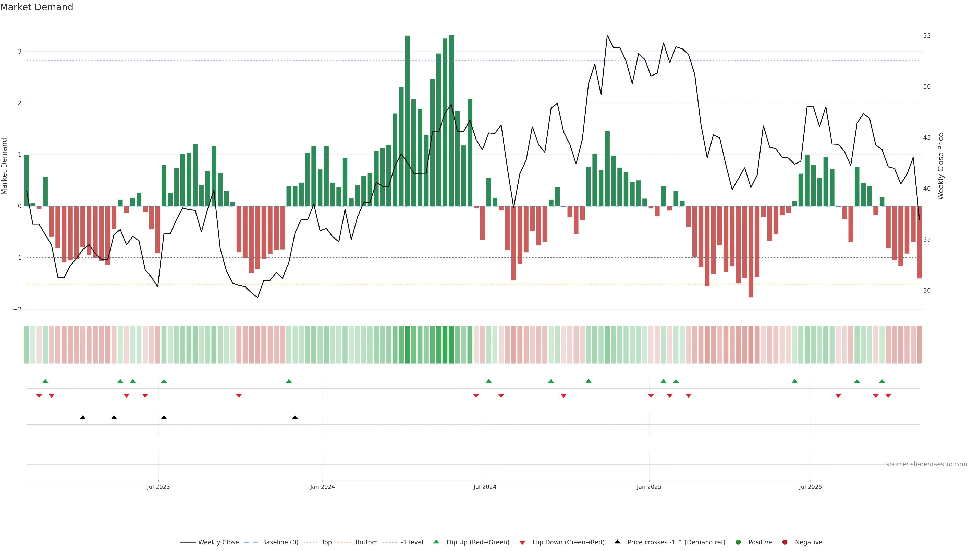This screenshot has height=551, width=980.
Task: Click the green Flip Up legend triangle
Action: (x=436, y=542)
